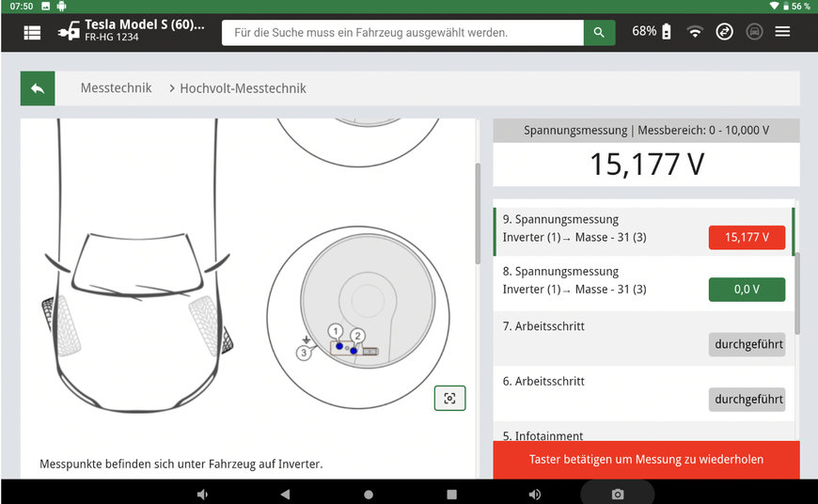Click the red 15,177 V result badge

coord(747,237)
